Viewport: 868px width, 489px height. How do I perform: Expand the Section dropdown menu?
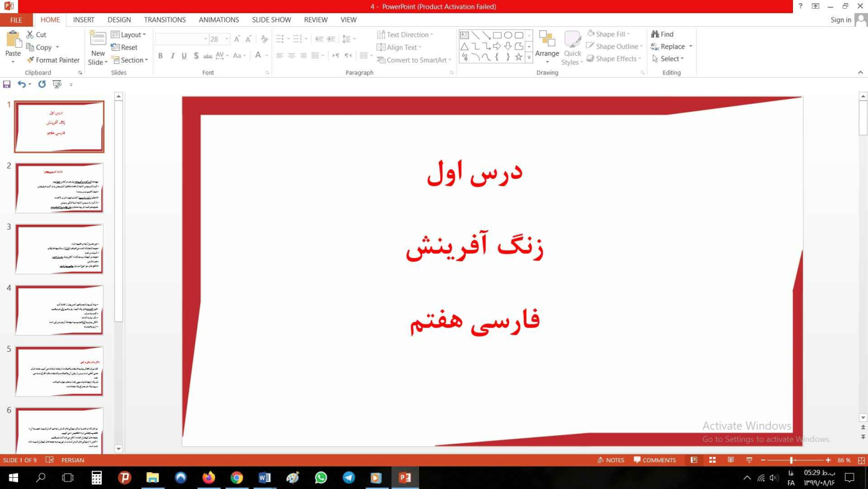[130, 60]
